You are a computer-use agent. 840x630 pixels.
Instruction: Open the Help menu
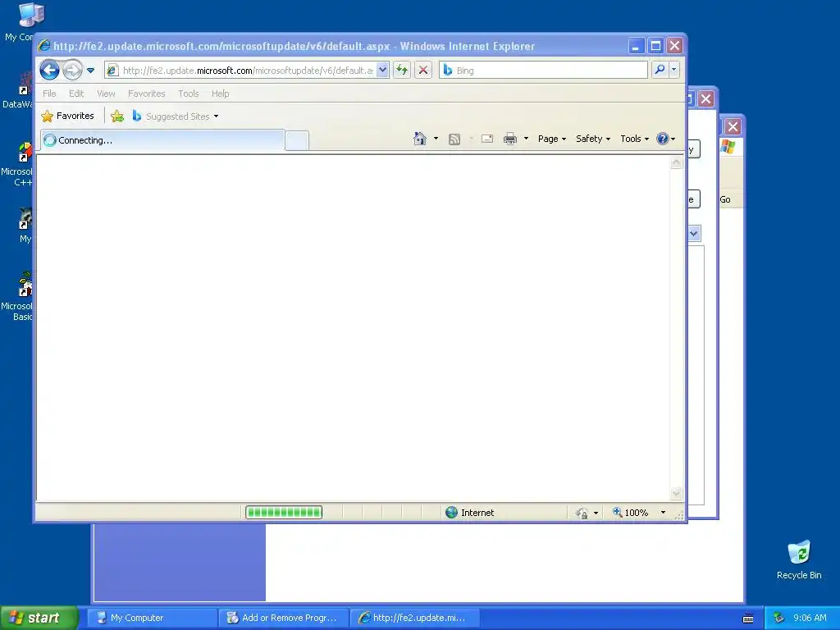tap(220, 94)
